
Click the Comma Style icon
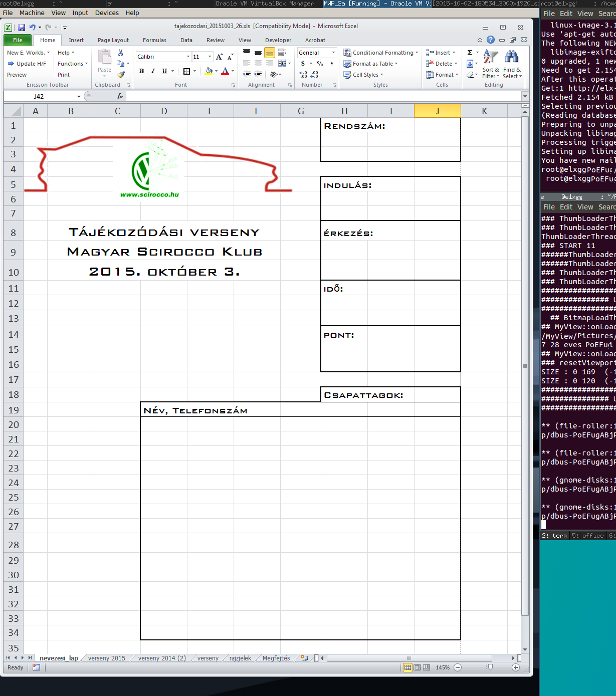331,64
